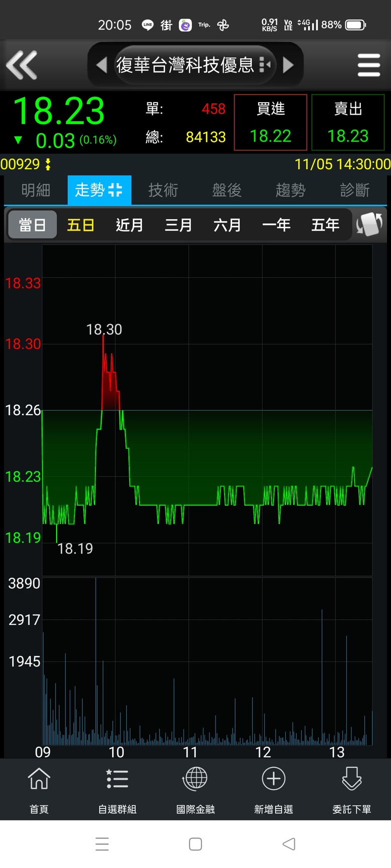Tap the Trip. notification icon in status bar
Image resolution: width=391 pixels, height=868 pixels.
point(204,25)
